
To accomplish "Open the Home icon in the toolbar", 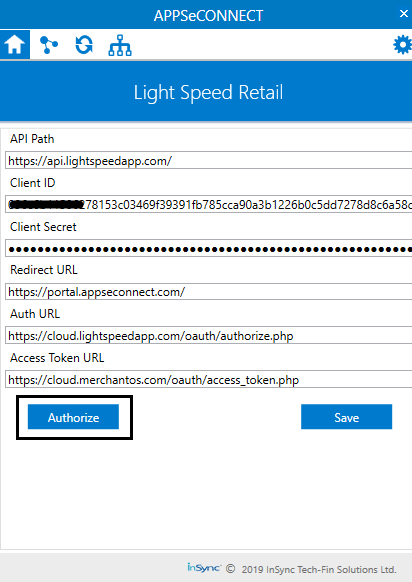I will (x=15, y=45).
